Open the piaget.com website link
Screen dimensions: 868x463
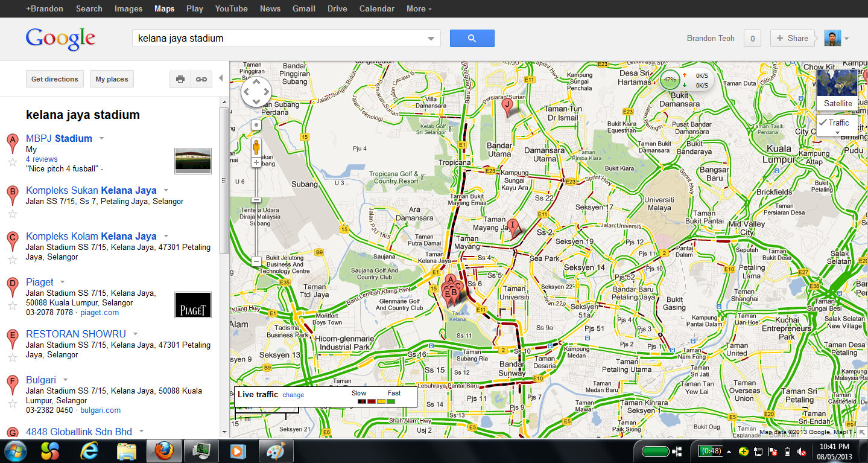(99, 312)
